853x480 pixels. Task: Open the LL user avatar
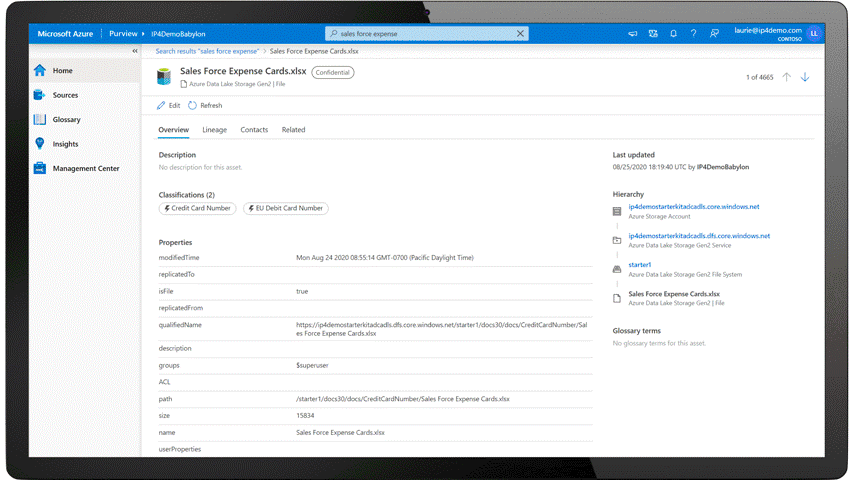[x=814, y=33]
